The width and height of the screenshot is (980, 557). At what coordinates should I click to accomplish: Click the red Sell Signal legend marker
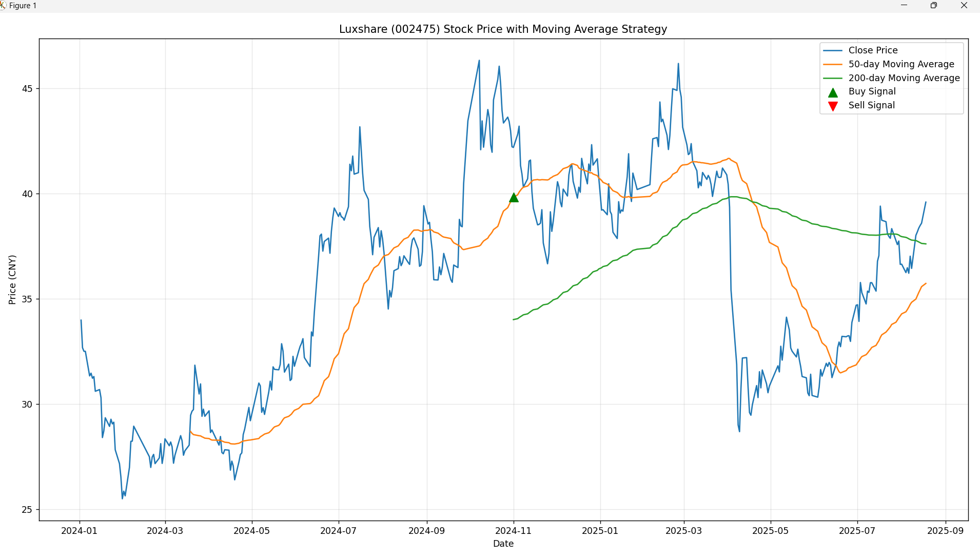click(x=833, y=106)
